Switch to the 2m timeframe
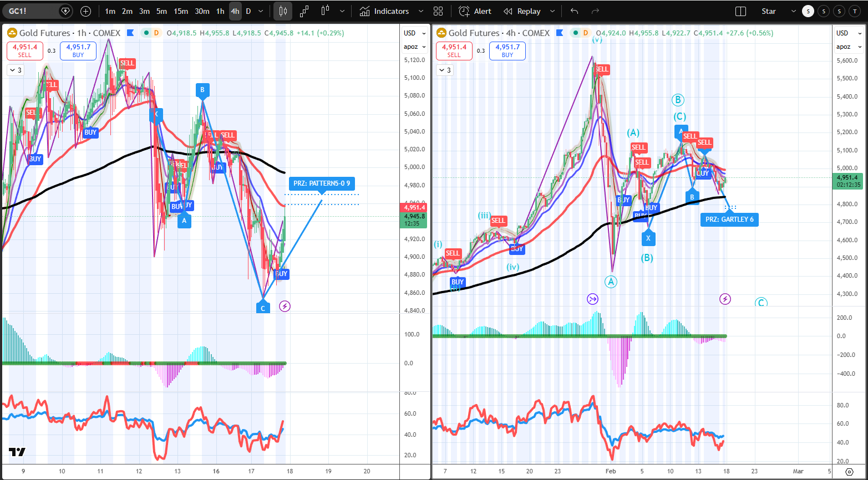 point(127,11)
